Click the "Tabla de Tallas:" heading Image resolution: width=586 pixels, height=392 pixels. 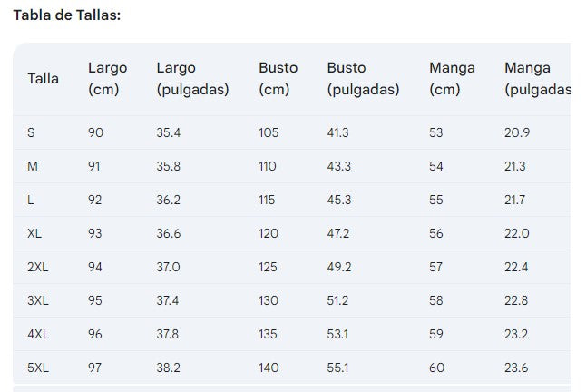coord(66,15)
